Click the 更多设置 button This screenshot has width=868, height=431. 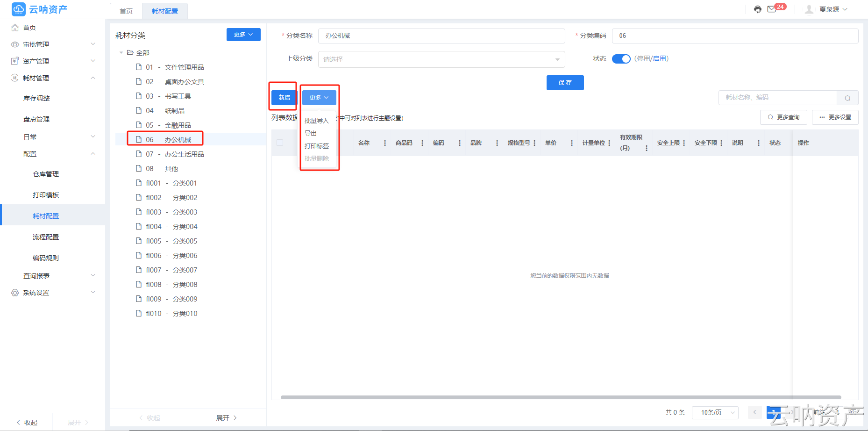[x=835, y=117]
